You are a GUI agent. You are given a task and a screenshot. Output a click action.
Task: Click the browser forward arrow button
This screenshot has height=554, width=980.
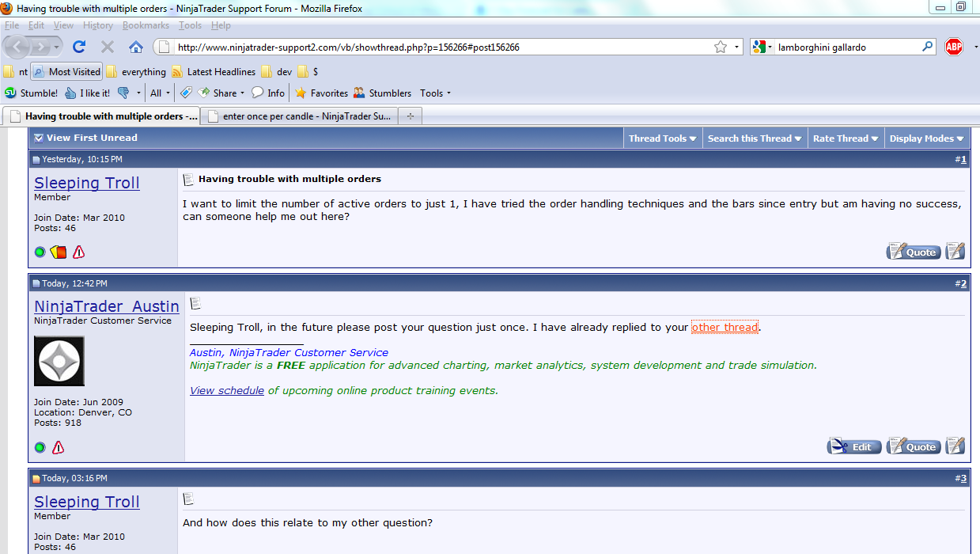click(x=40, y=47)
